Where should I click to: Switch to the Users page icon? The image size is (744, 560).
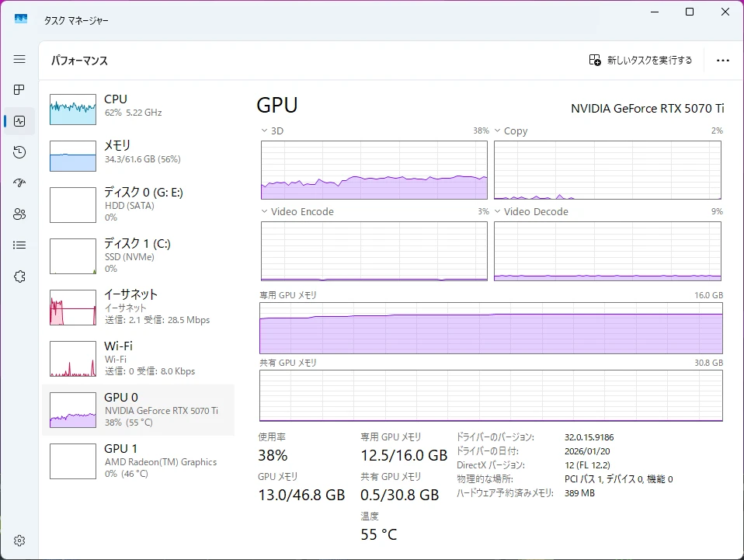[19, 214]
